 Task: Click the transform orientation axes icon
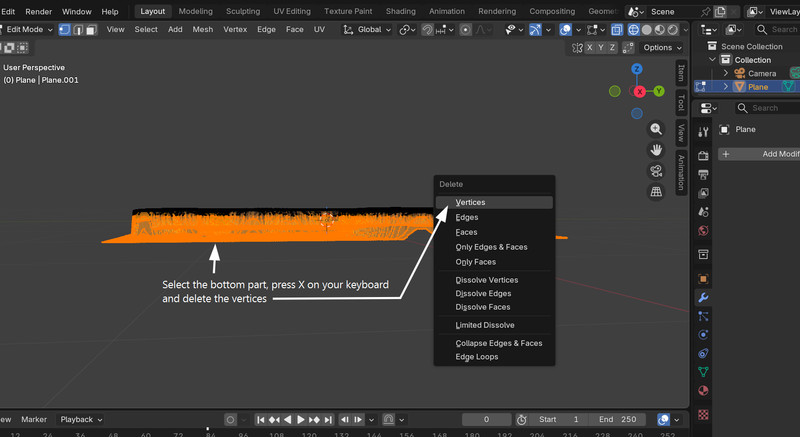348,30
